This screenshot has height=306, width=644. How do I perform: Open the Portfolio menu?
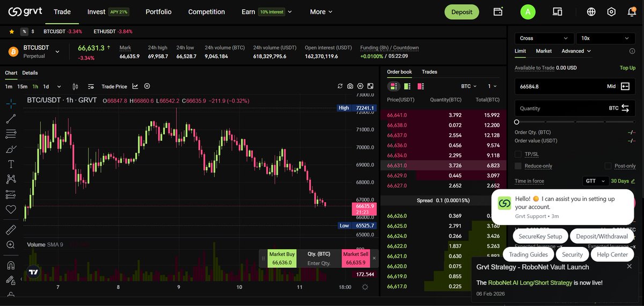[158, 12]
